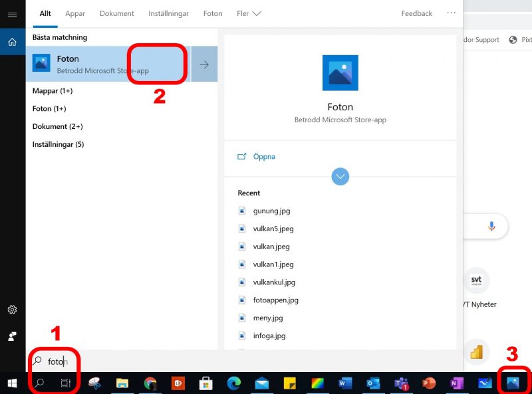Click the large Foton app icon in preview

(x=340, y=73)
